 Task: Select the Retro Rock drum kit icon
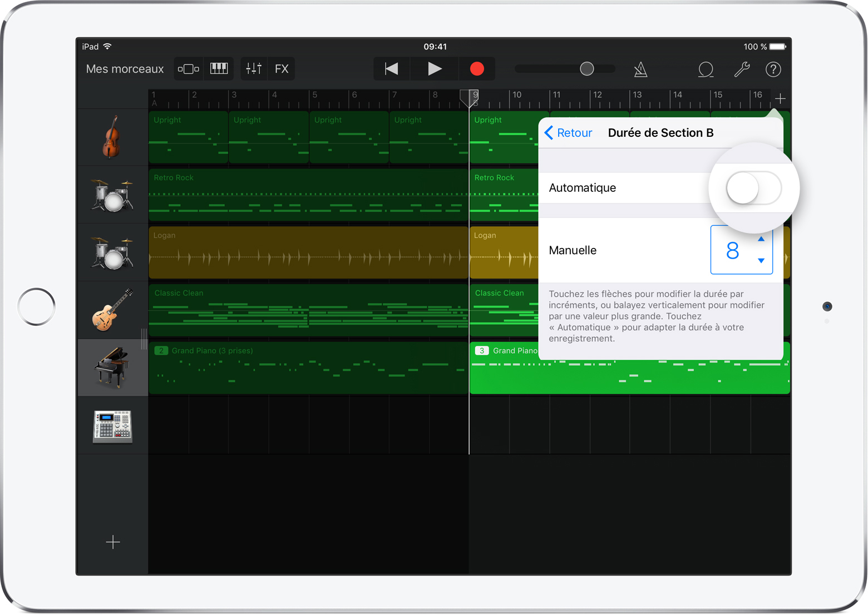coord(112,194)
